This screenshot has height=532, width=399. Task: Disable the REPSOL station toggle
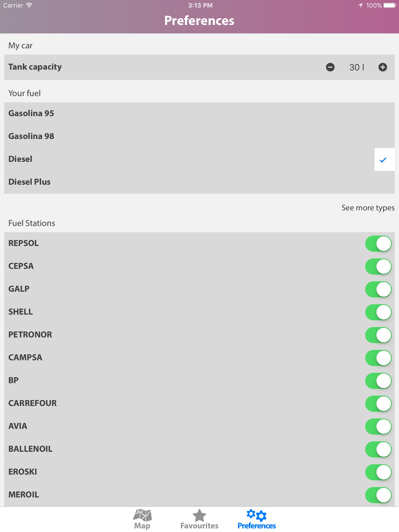(378, 244)
